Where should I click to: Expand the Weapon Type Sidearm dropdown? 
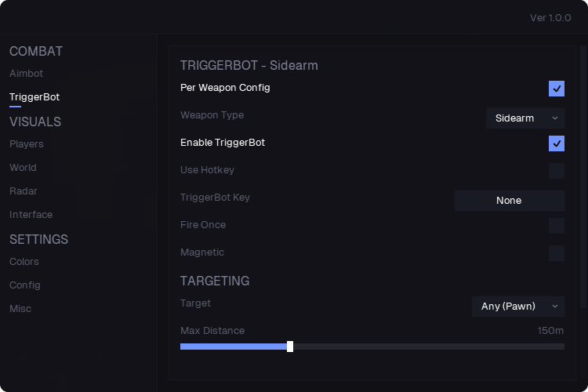[x=525, y=118]
